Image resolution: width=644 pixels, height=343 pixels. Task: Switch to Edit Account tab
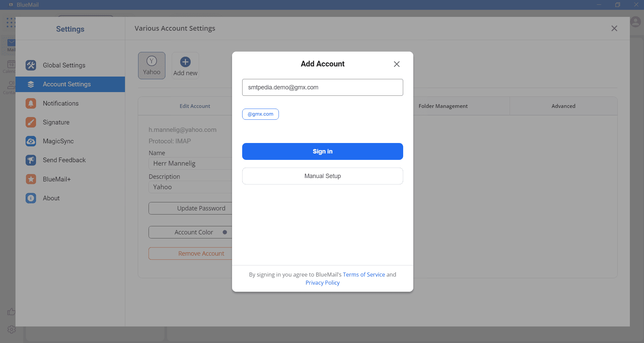[195, 106]
